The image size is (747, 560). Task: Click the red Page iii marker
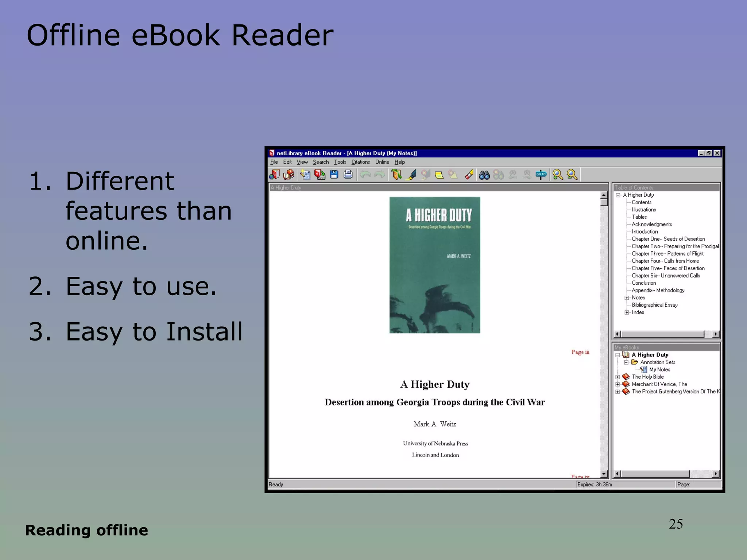[x=580, y=352]
